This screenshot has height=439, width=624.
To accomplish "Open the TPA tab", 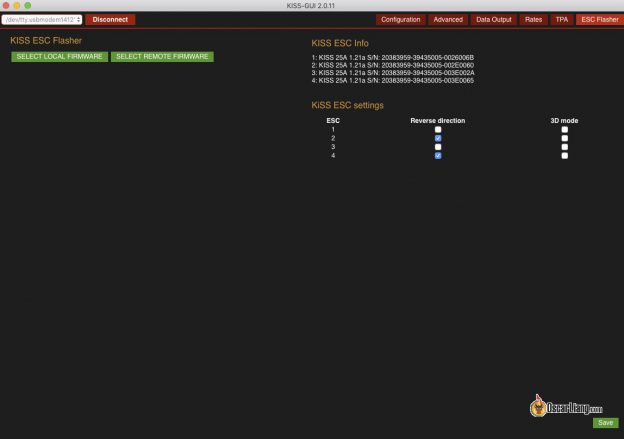I will pos(562,19).
